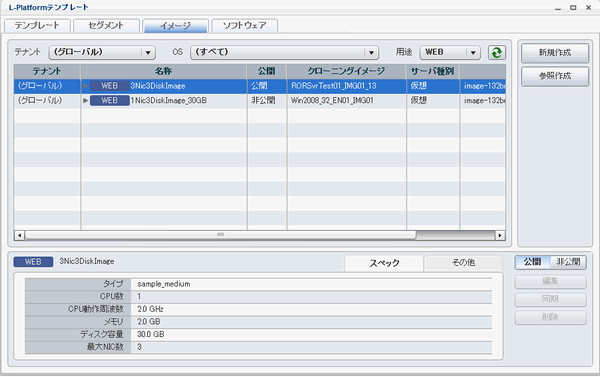Set image to 公開 toggle
600x377 pixels.
click(x=533, y=262)
